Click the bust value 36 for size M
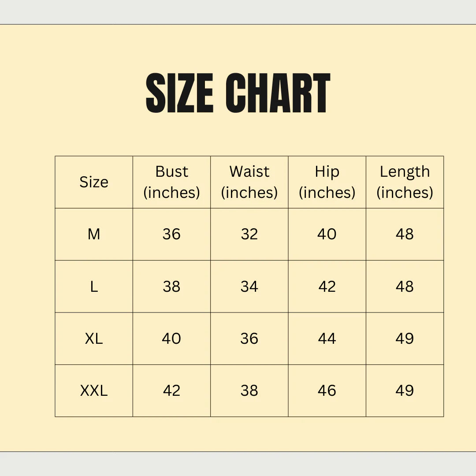Image resolution: width=476 pixels, height=476 pixels. pos(171,234)
